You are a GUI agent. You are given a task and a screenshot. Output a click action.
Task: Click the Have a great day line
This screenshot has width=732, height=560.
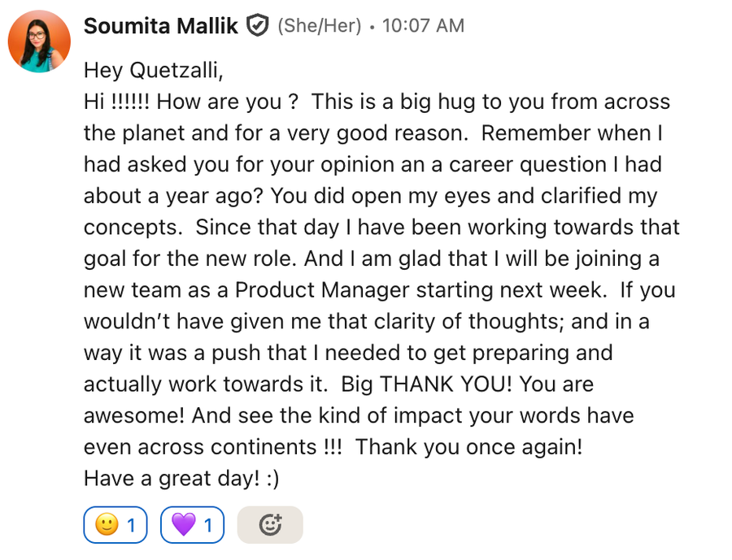(x=181, y=479)
